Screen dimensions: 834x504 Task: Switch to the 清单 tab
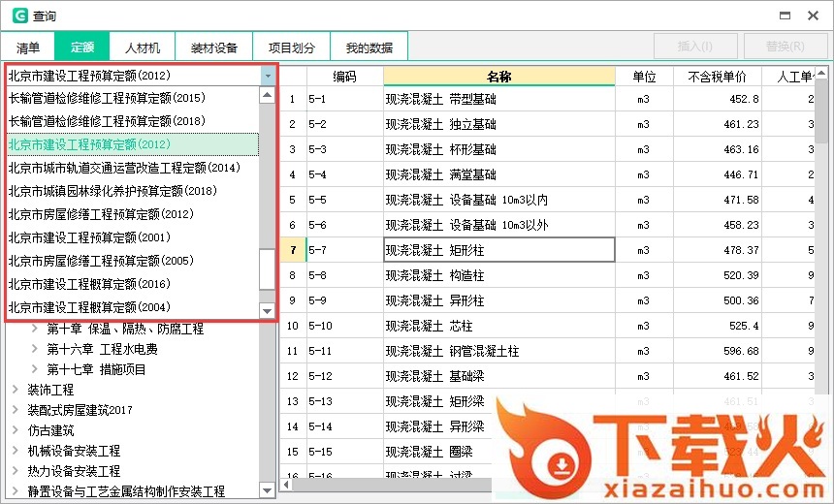tap(28, 47)
